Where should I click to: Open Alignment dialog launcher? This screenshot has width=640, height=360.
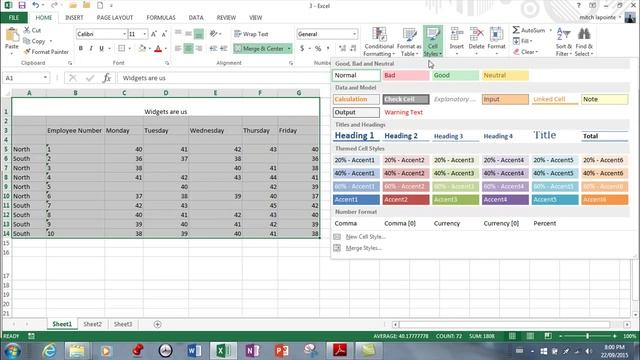coord(291,63)
